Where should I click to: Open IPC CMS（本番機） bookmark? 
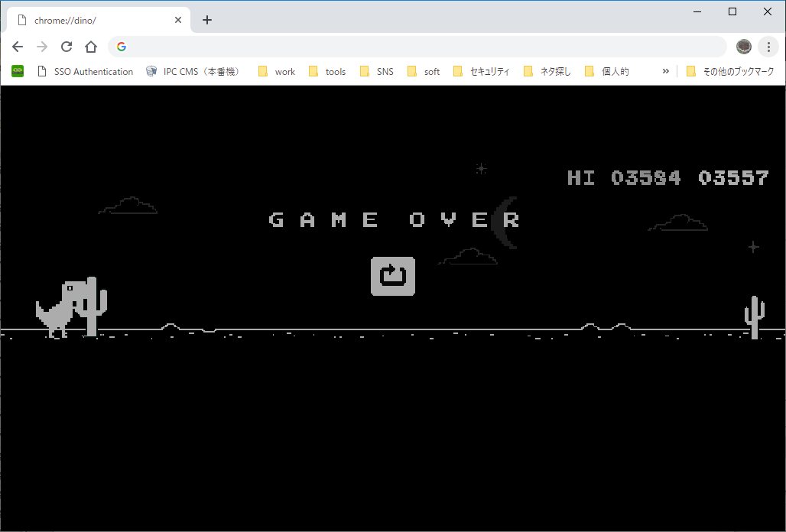194,71
